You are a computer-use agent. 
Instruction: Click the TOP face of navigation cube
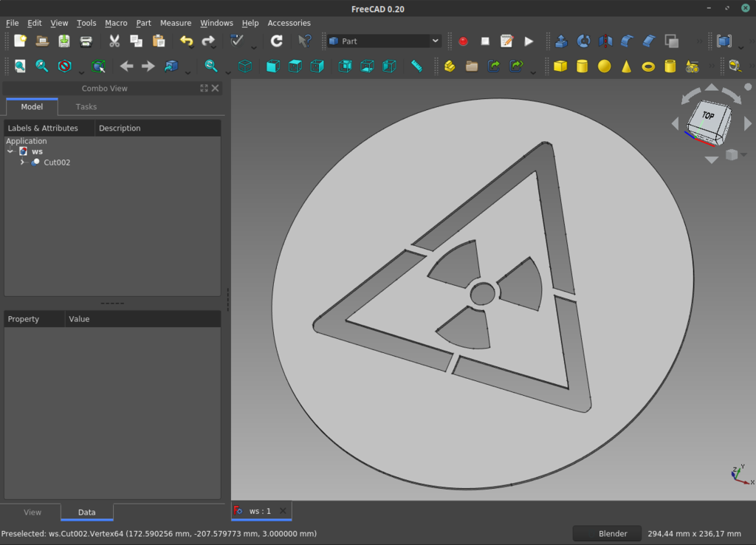708,116
